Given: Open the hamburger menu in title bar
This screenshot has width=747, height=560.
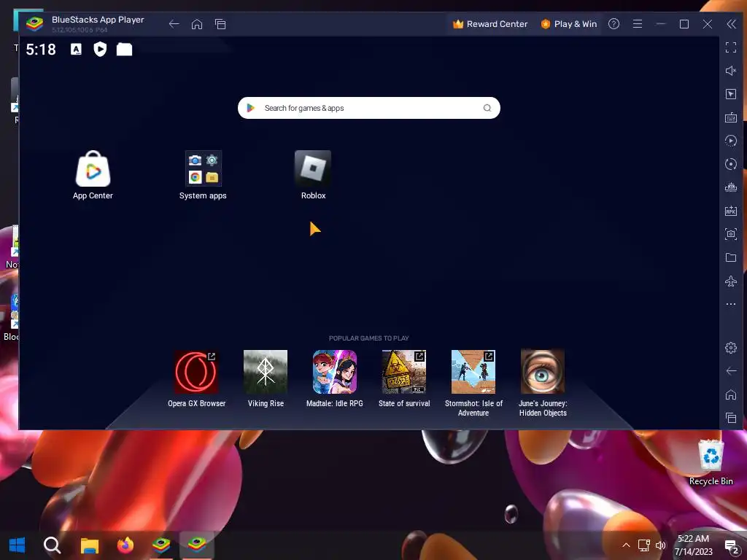Looking at the screenshot, I should coord(638,24).
